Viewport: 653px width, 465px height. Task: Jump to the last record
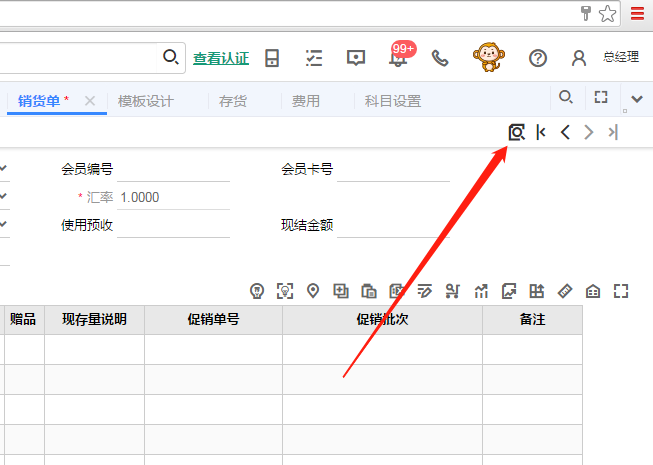(x=613, y=132)
